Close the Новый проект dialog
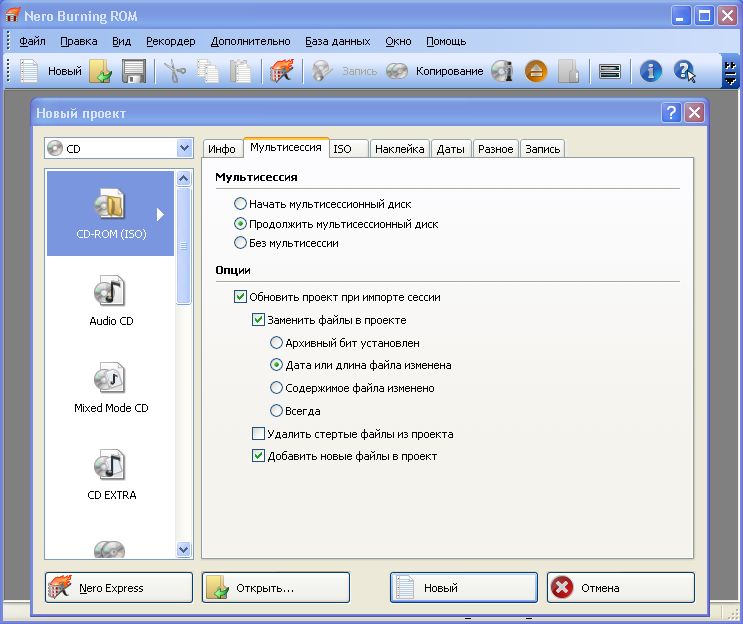The width and height of the screenshot is (743, 624). 694,113
